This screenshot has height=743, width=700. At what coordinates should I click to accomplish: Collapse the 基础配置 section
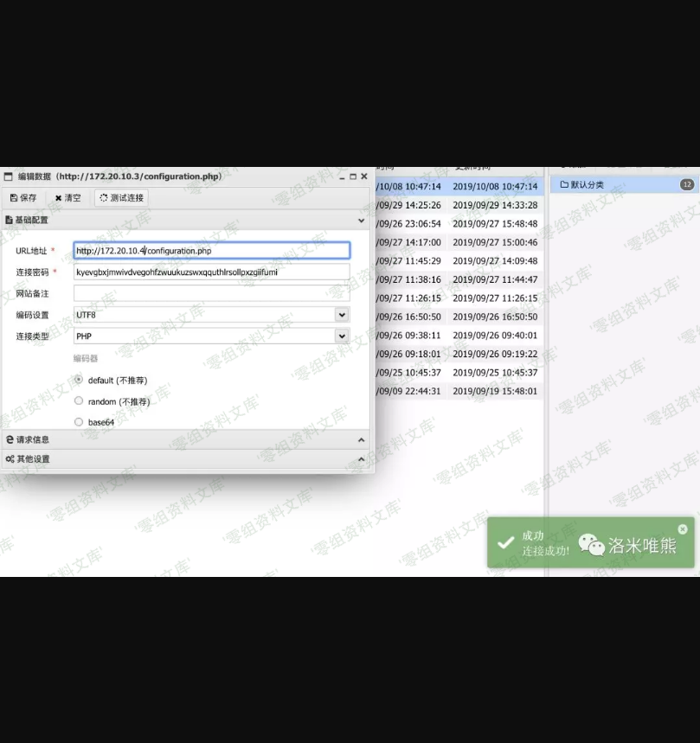[x=361, y=221]
